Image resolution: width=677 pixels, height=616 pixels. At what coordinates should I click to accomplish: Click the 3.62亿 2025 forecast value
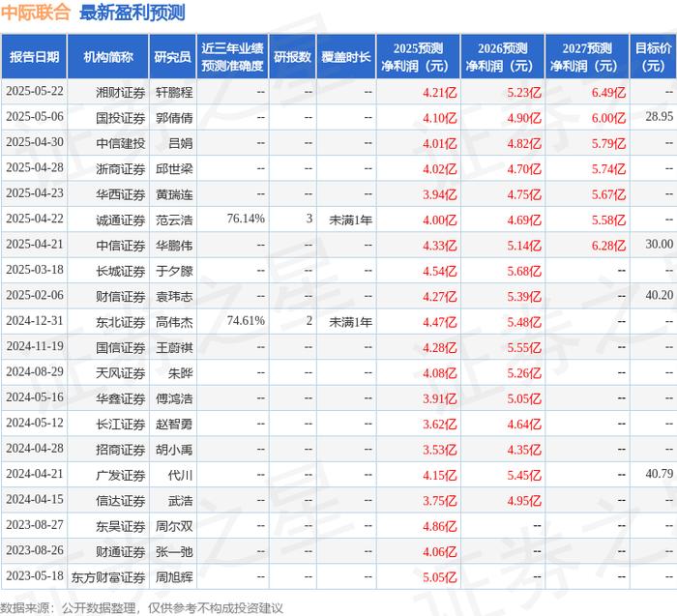click(x=439, y=424)
